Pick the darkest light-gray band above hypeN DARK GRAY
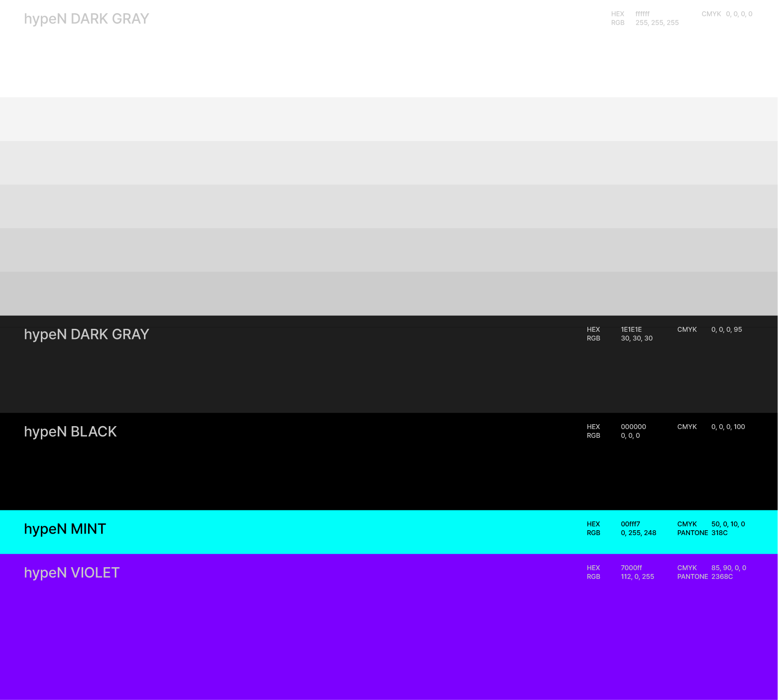 389,294
